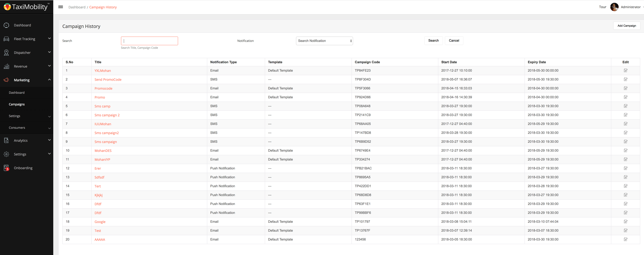Screen dimensions: 644x255
Task: Click the Dispatcher pin icon
Action: pos(6,53)
